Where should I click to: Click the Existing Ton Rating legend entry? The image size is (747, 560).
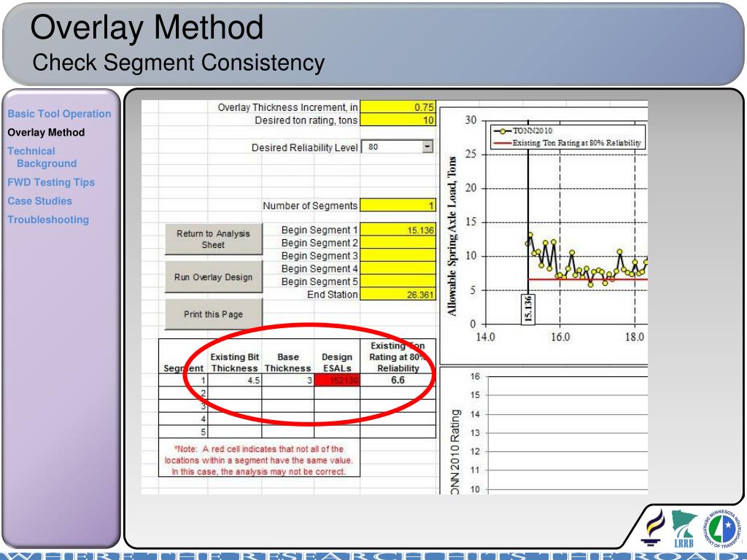(568, 142)
